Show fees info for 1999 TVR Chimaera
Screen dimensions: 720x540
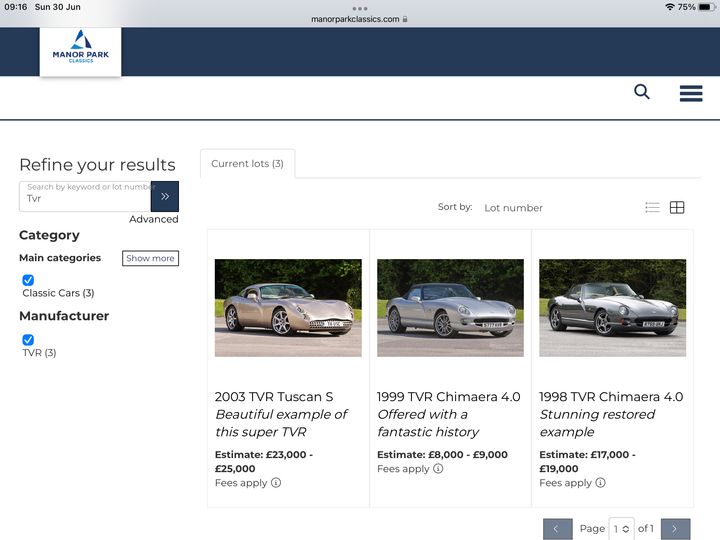438,468
